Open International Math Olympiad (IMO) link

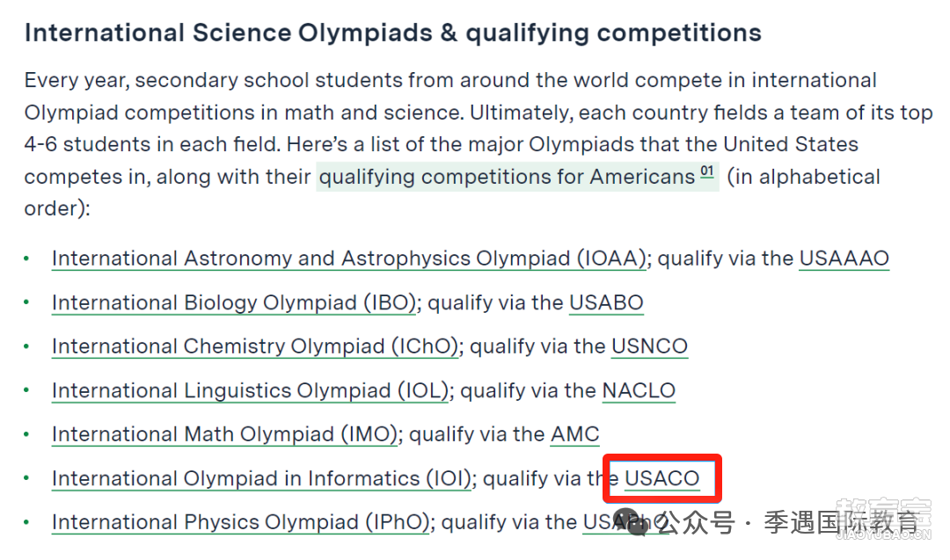tap(225, 434)
